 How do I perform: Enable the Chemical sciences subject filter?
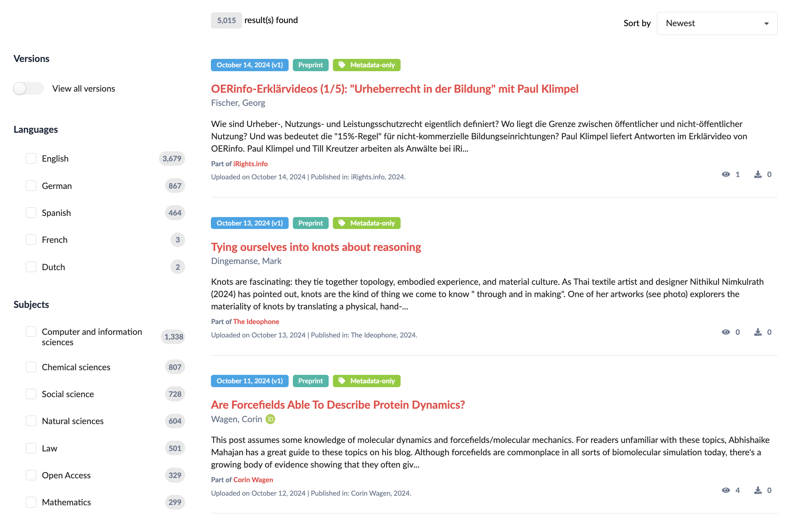(31, 367)
